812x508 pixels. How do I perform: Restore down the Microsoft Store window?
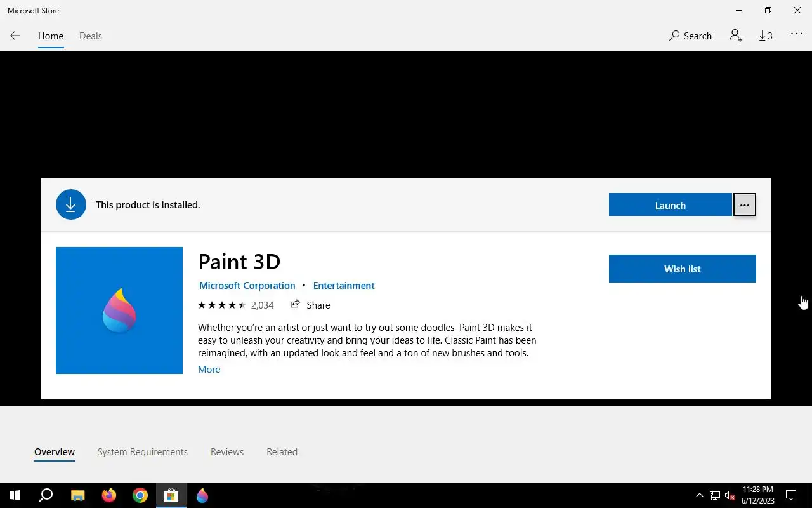coord(768,10)
